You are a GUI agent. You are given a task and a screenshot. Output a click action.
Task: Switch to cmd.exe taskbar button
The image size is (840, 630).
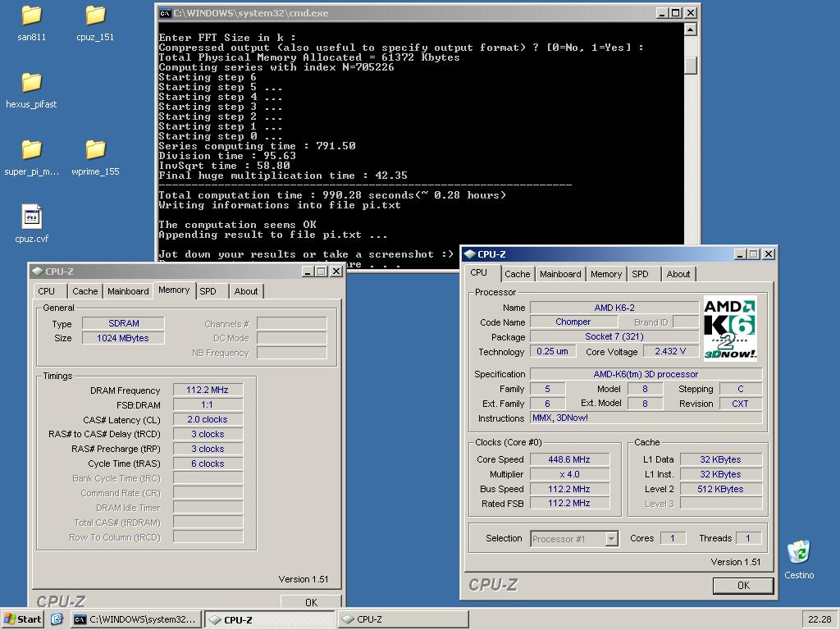136,619
